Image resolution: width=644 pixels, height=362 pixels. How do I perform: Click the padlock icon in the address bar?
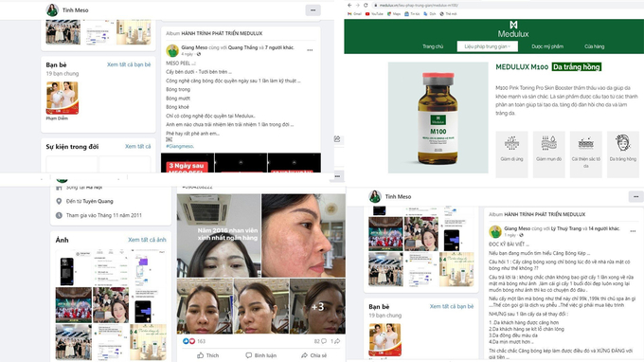[375, 6]
